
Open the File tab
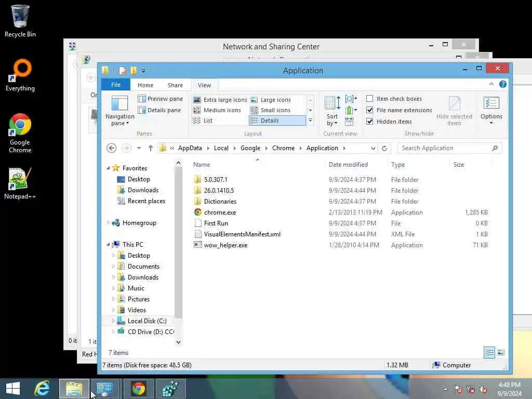pyautogui.click(x=116, y=85)
